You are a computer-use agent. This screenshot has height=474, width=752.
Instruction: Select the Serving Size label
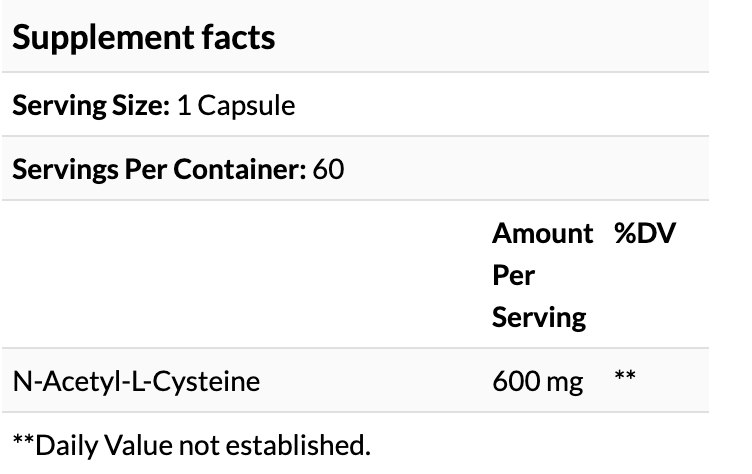point(91,106)
